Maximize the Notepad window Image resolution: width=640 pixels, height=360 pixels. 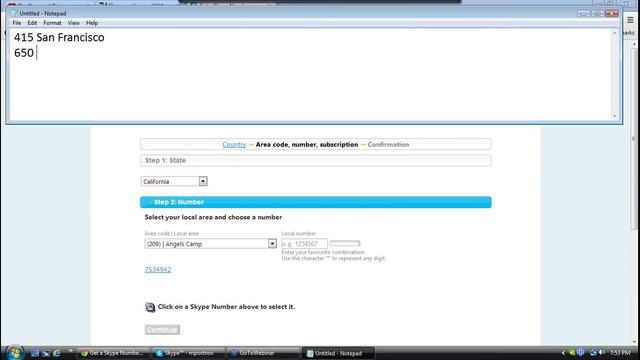tap(598, 13)
